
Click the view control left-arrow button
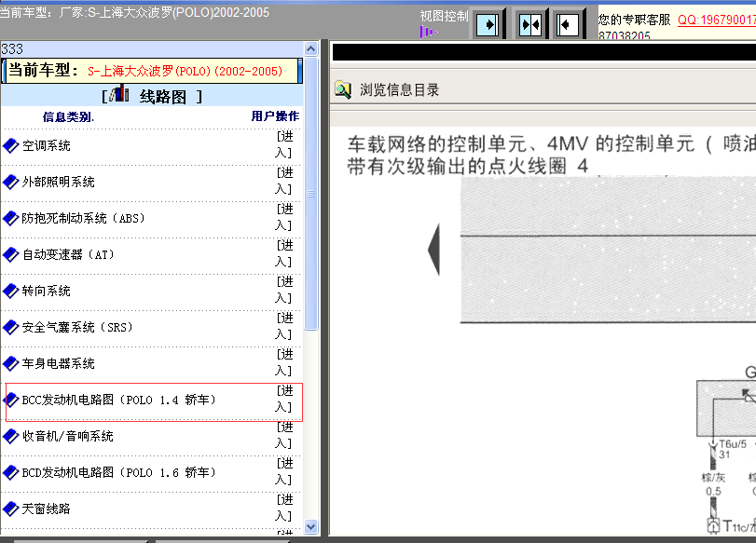pyautogui.click(x=568, y=24)
